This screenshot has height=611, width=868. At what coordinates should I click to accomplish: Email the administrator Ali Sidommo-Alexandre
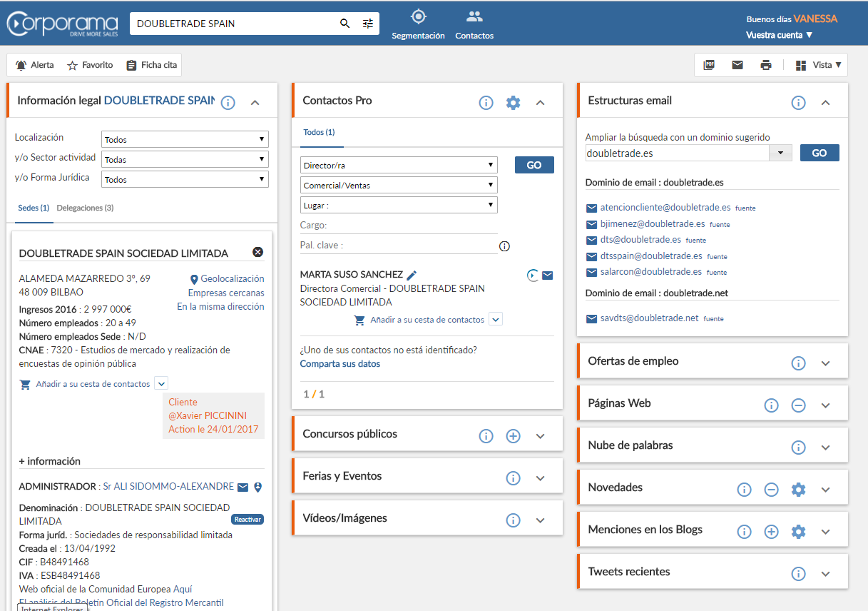243,487
